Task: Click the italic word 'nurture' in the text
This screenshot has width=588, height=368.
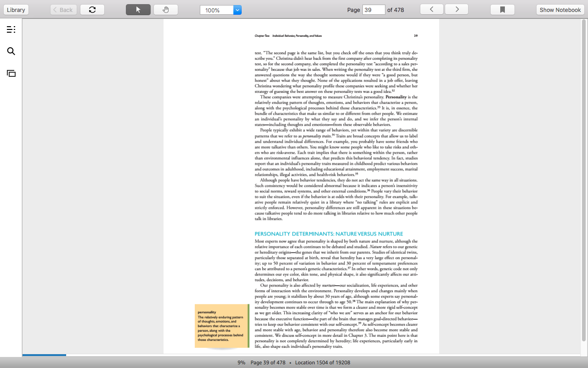Action: point(328,285)
